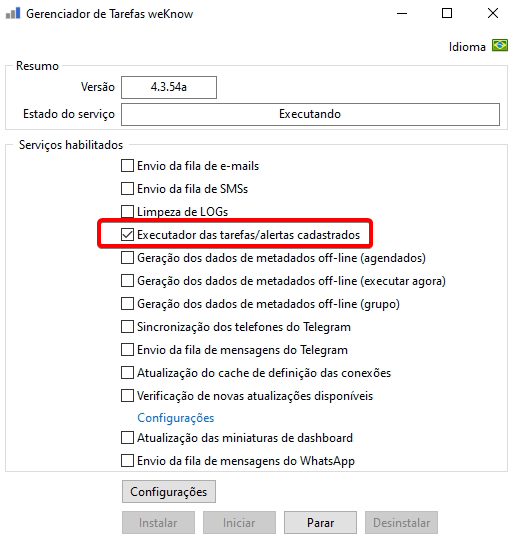Toggle Geração de metadados off-line (agendados)
This screenshot has height=542, width=512.
click(127, 258)
